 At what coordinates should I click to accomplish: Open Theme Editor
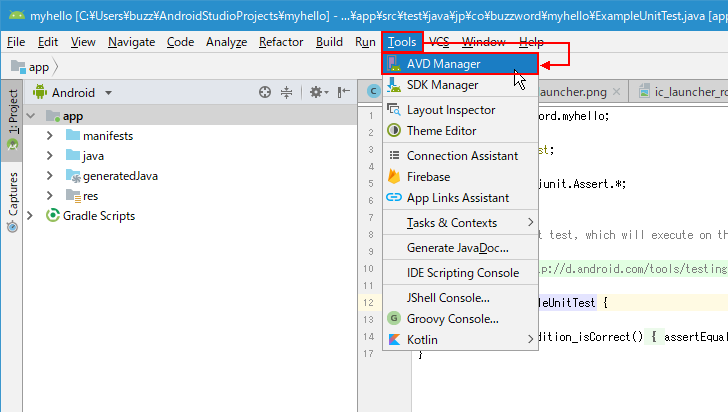(460, 131)
